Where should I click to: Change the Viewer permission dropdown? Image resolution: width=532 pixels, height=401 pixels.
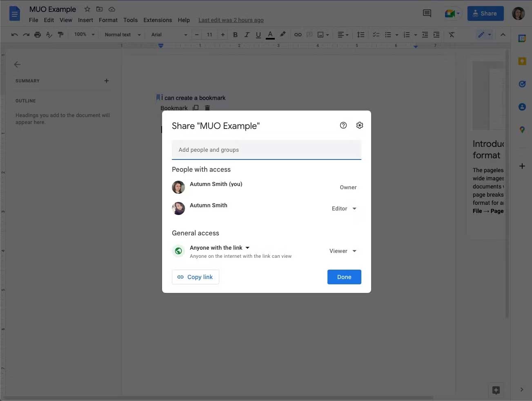[x=343, y=251]
